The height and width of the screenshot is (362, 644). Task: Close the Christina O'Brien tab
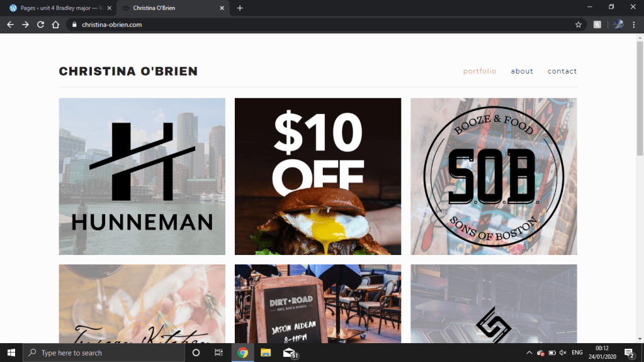click(222, 8)
